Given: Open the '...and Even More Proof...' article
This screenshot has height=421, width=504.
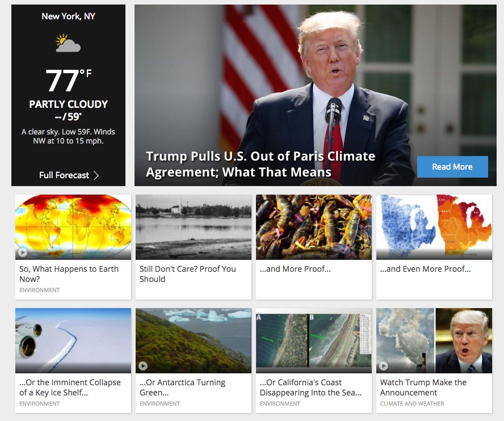Looking at the screenshot, I should 425,269.
